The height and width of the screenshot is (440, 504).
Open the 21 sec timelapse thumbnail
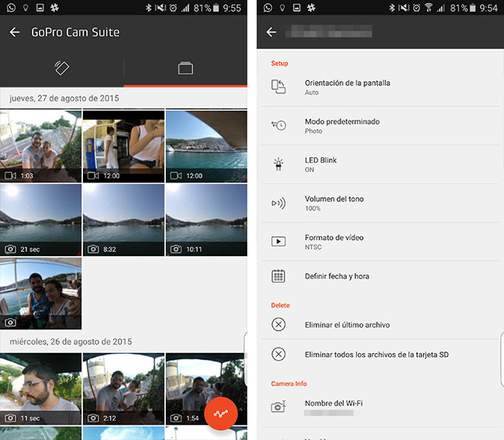tap(40, 220)
